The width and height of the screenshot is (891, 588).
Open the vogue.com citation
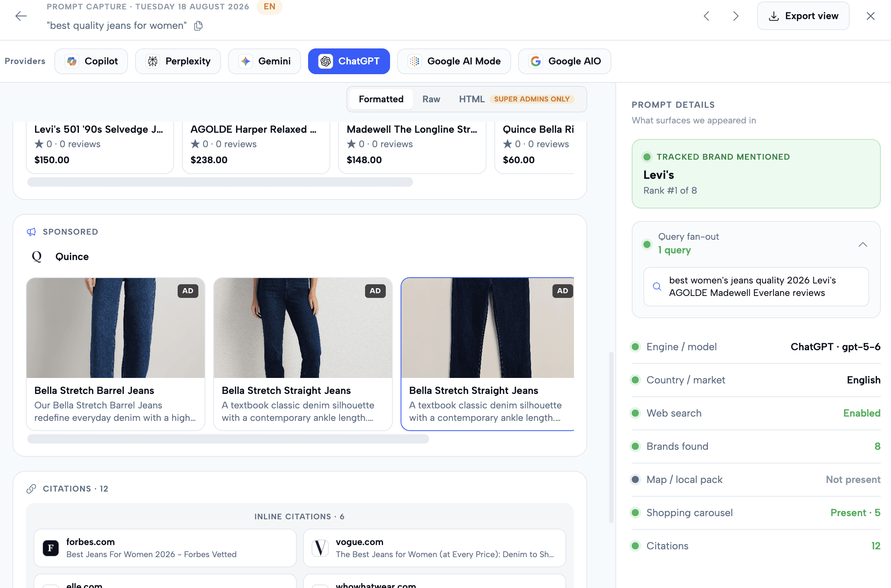tap(435, 548)
